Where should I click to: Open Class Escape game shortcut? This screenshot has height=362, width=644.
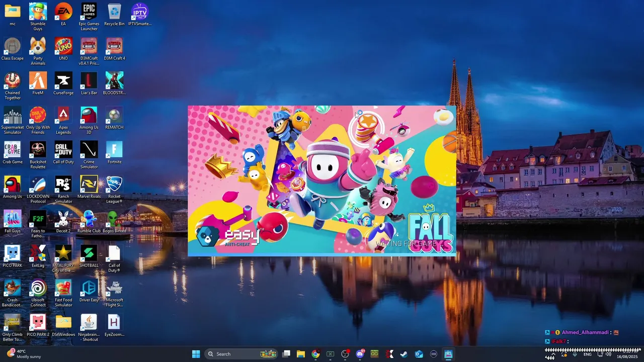(x=13, y=49)
